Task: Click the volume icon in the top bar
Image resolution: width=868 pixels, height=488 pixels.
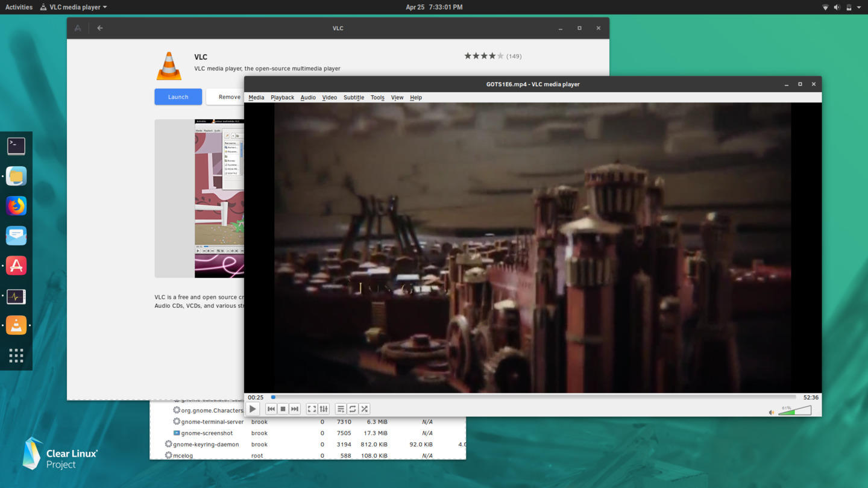Action: pyautogui.click(x=837, y=7)
